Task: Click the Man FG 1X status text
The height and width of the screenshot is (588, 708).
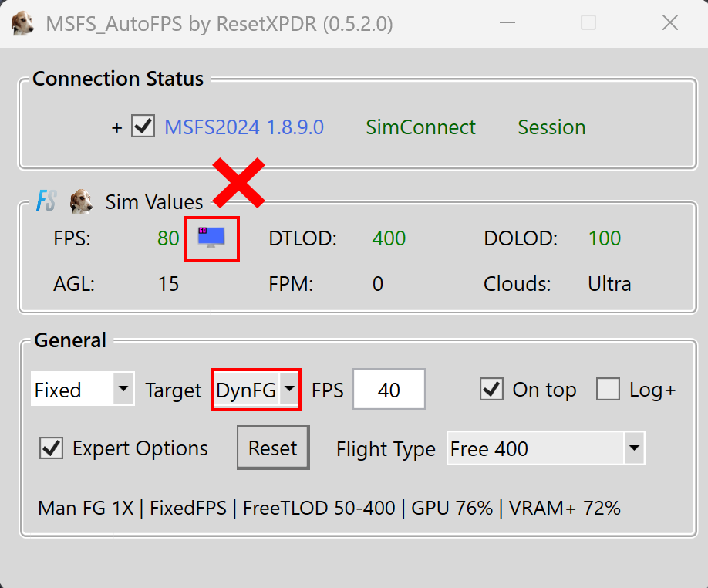Action: click(x=86, y=508)
